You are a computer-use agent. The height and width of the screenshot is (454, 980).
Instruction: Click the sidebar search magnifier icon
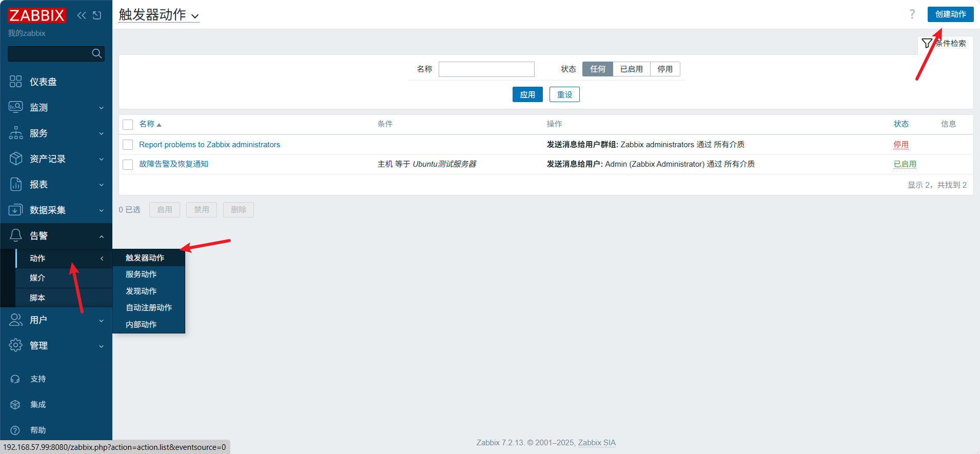[x=96, y=53]
